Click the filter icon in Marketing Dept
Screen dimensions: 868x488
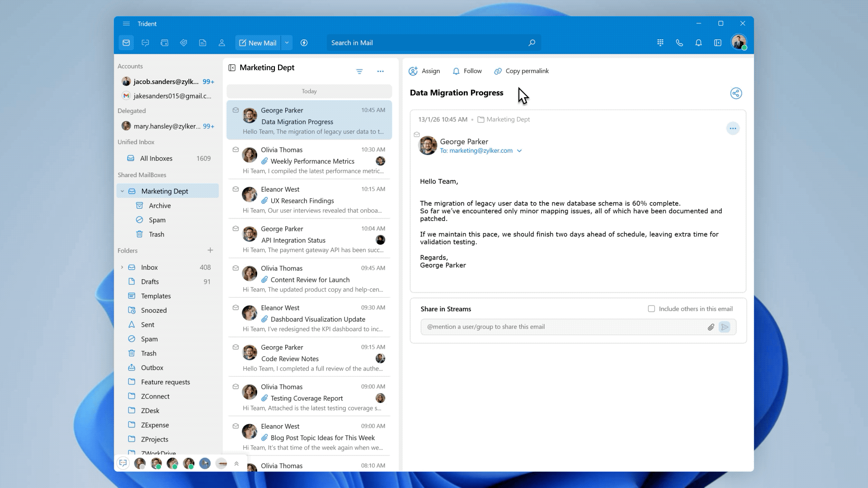(359, 71)
